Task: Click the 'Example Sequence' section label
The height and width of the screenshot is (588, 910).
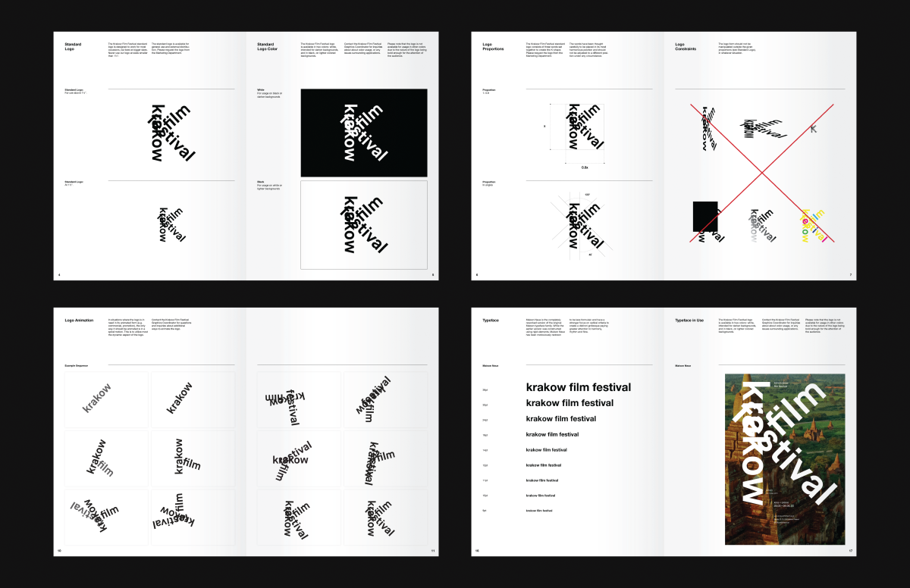Action: 77,366
